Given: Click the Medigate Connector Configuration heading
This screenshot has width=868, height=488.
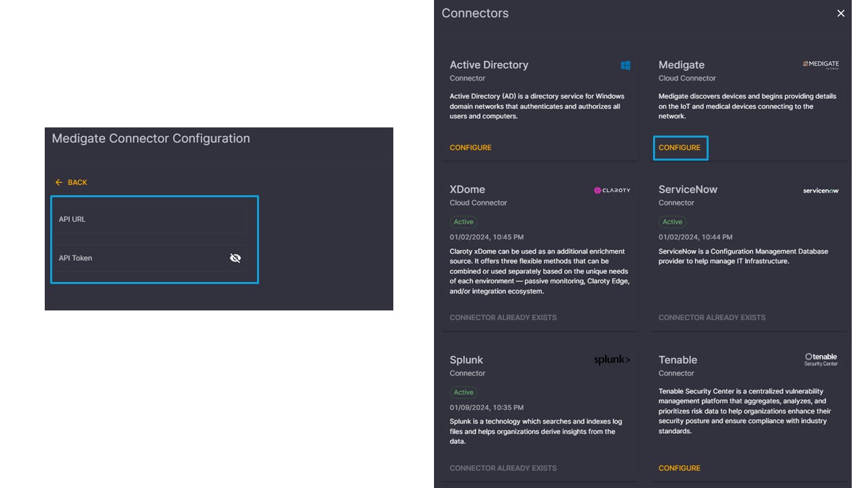Looking at the screenshot, I should [x=151, y=139].
